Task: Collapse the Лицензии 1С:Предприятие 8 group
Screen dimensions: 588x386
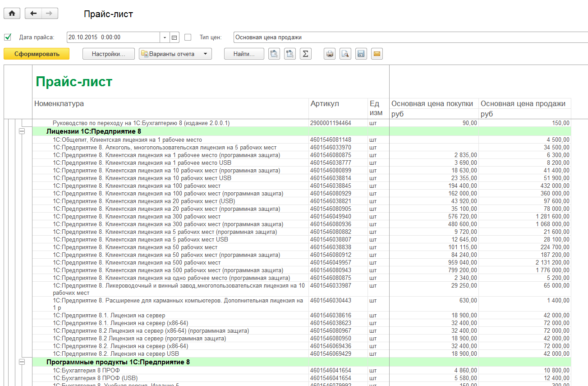Action: (x=21, y=131)
